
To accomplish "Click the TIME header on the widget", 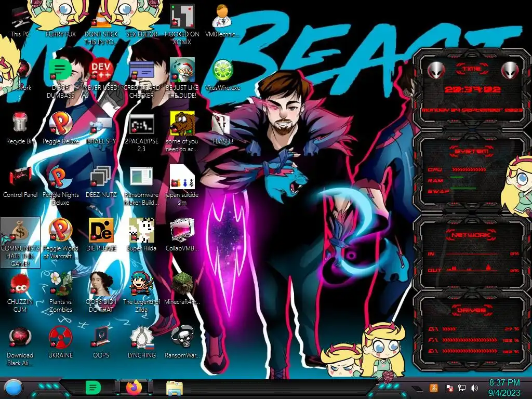I will pos(472,69).
